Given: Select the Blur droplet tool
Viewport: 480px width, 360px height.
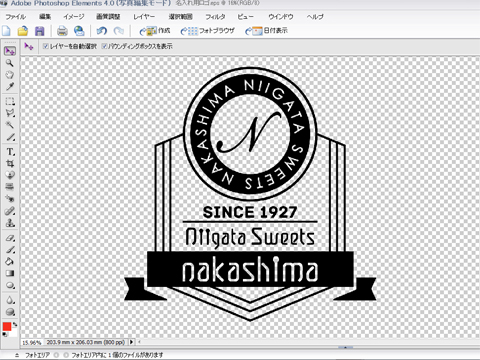Looking at the screenshot, I should click(x=10, y=300).
